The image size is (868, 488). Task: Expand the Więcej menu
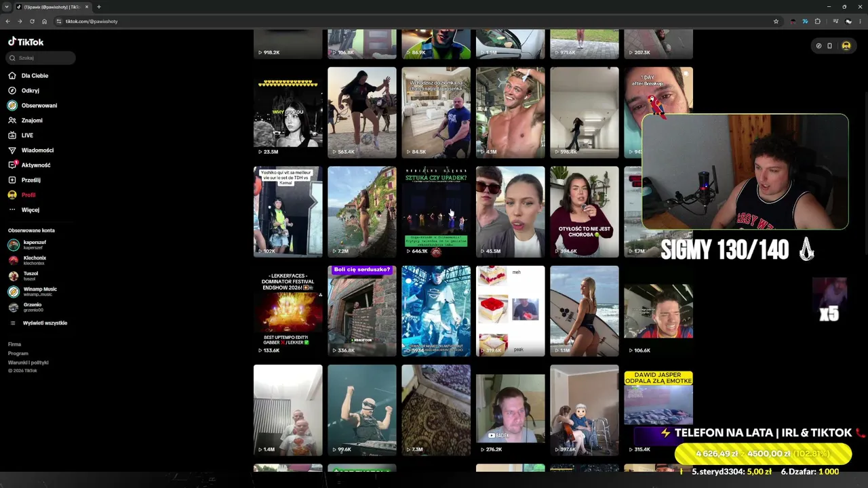pyautogui.click(x=24, y=210)
